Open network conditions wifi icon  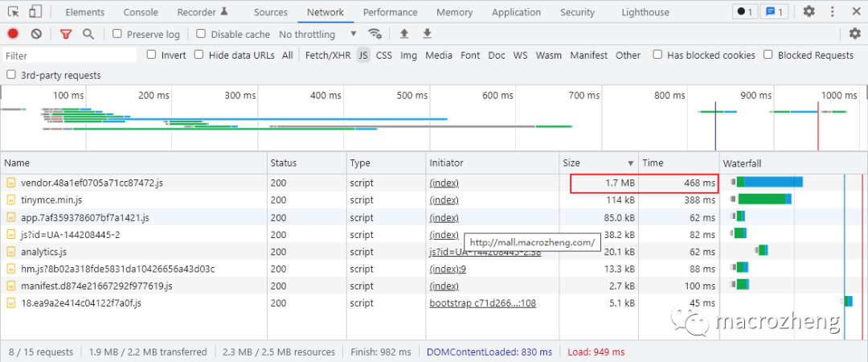[x=375, y=34]
